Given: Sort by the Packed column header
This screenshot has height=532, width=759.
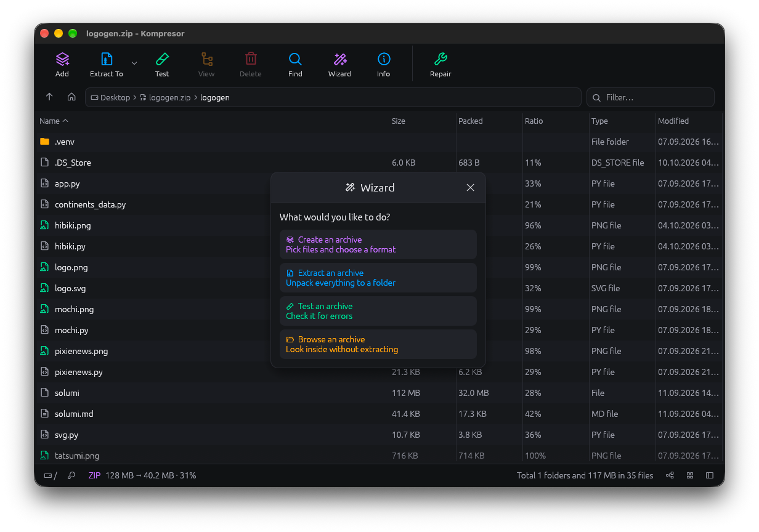Looking at the screenshot, I should tap(471, 121).
